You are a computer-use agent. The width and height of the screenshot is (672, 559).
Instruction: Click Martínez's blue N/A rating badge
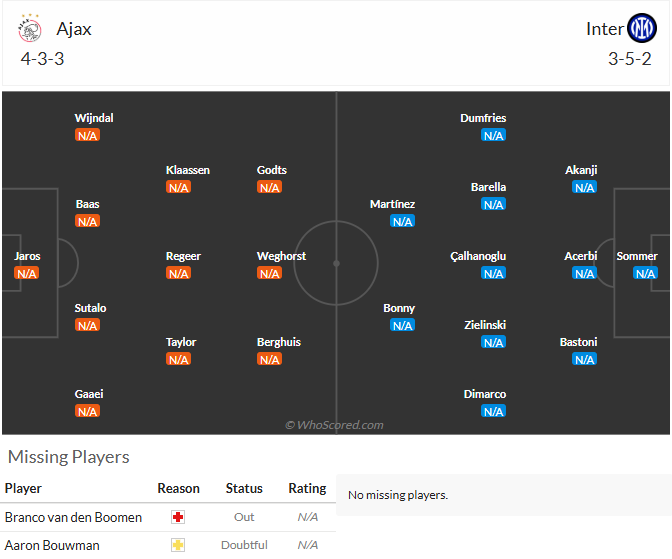[x=402, y=221]
